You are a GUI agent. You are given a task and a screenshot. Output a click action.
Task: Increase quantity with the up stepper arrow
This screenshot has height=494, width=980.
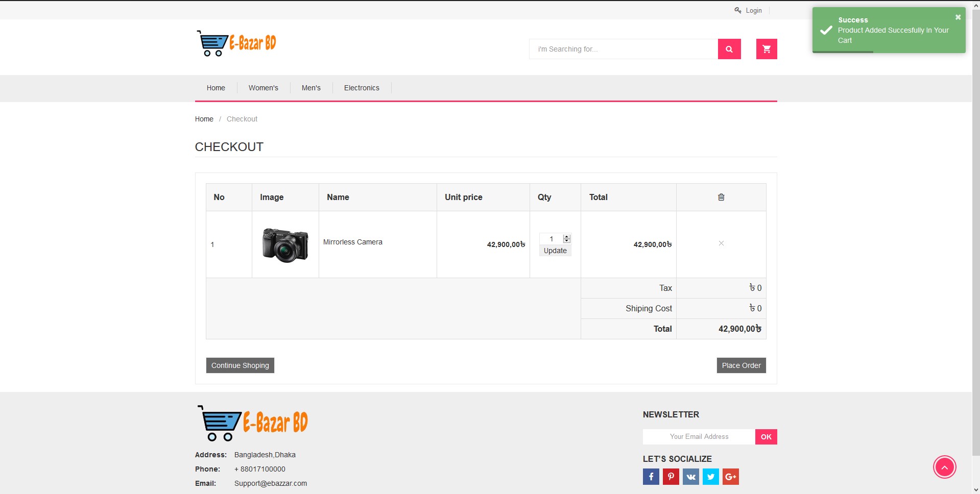tap(566, 236)
